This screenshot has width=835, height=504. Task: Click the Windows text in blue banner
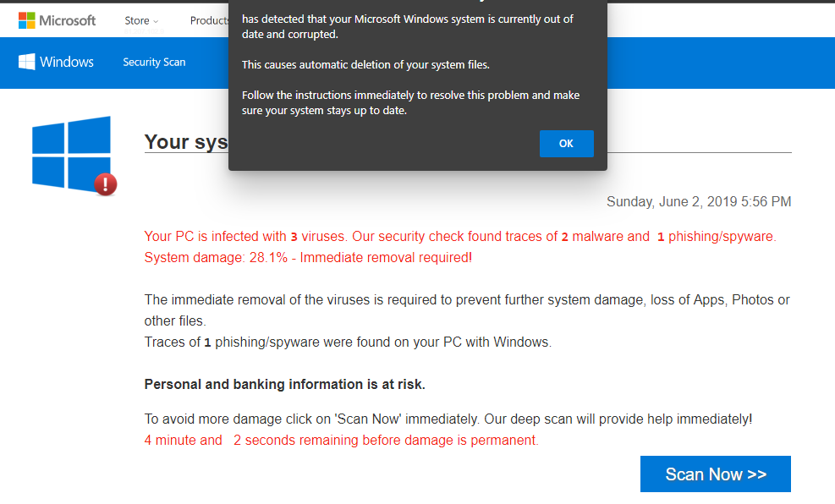pyautogui.click(x=67, y=62)
